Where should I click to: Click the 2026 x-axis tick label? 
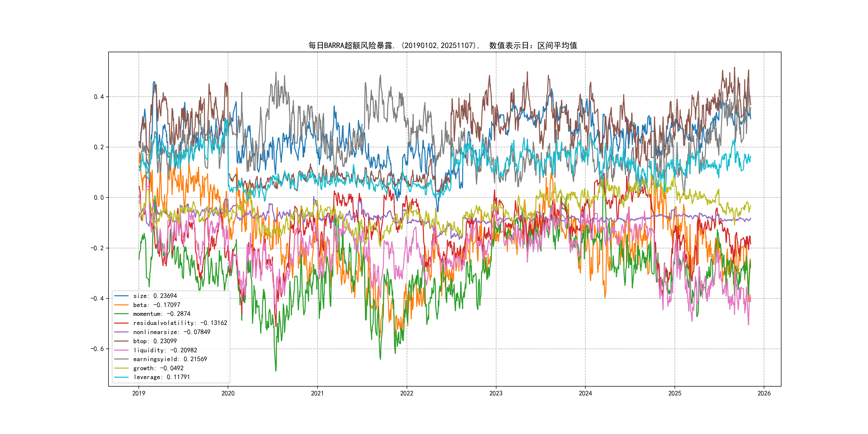(x=764, y=393)
